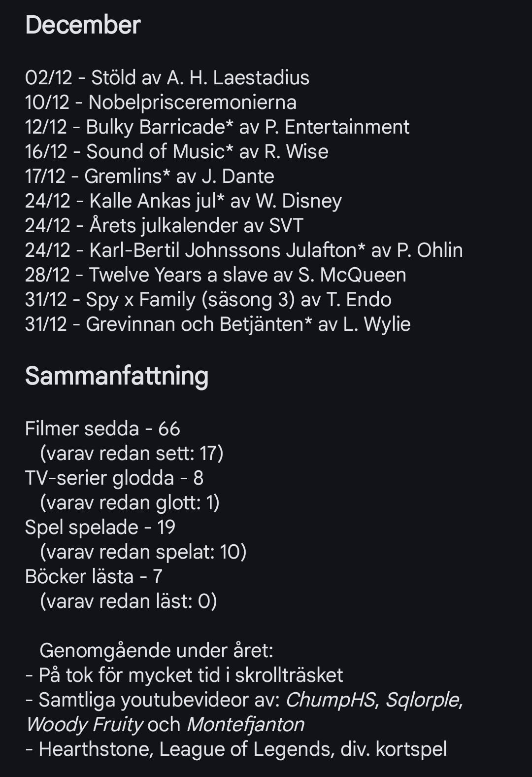The width and height of the screenshot is (532, 777).
Task: Tap the Filmer sedda - 66 line
Action: coord(102,429)
